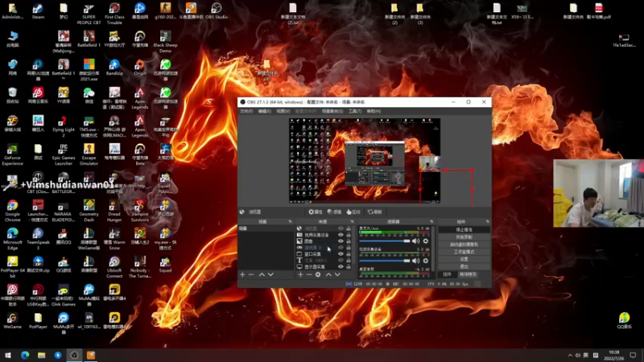This screenshot has width=644, height=362.
Task: Click the Refresh (刷新) toolbar button
Action: tap(374, 212)
